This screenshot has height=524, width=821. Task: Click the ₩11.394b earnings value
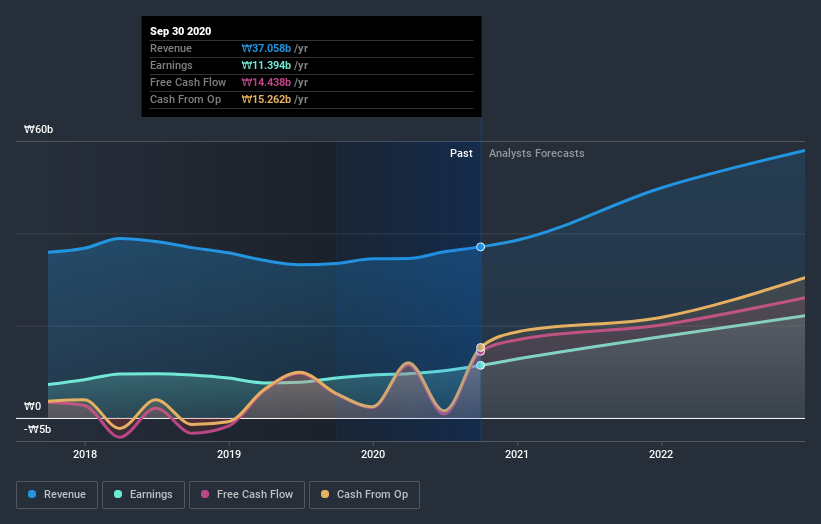click(x=266, y=65)
